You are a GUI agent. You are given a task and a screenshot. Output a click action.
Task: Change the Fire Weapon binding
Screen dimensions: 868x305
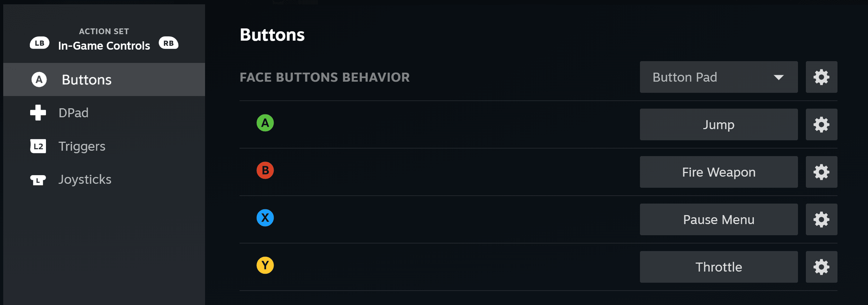pyautogui.click(x=719, y=172)
